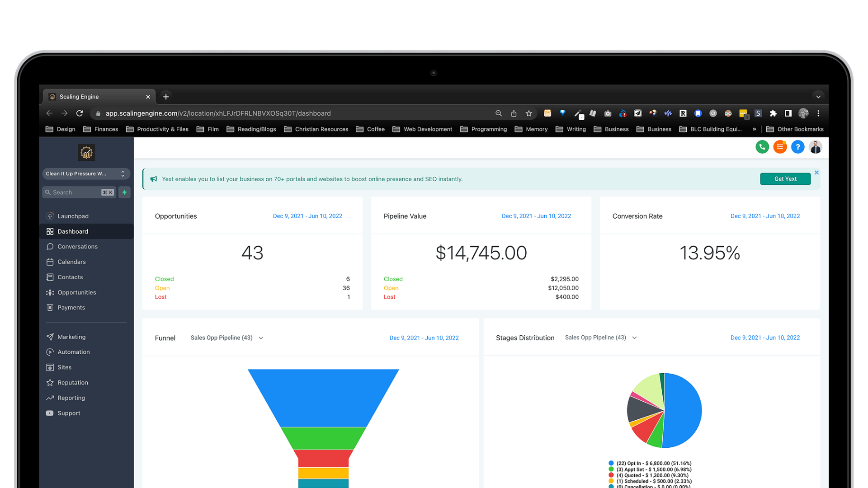Screen dimensions: 868x488
Task: Click the Get Yext button
Action: pos(785,179)
